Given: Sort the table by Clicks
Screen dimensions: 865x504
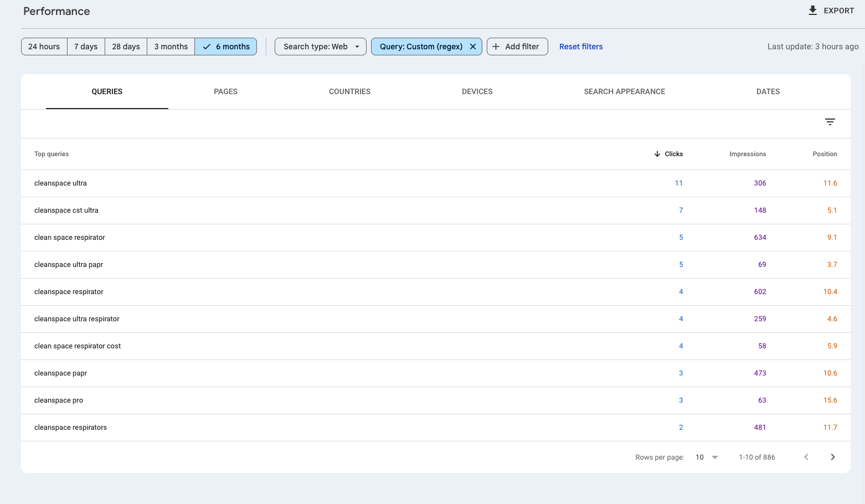Looking at the screenshot, I should (668, 154).
